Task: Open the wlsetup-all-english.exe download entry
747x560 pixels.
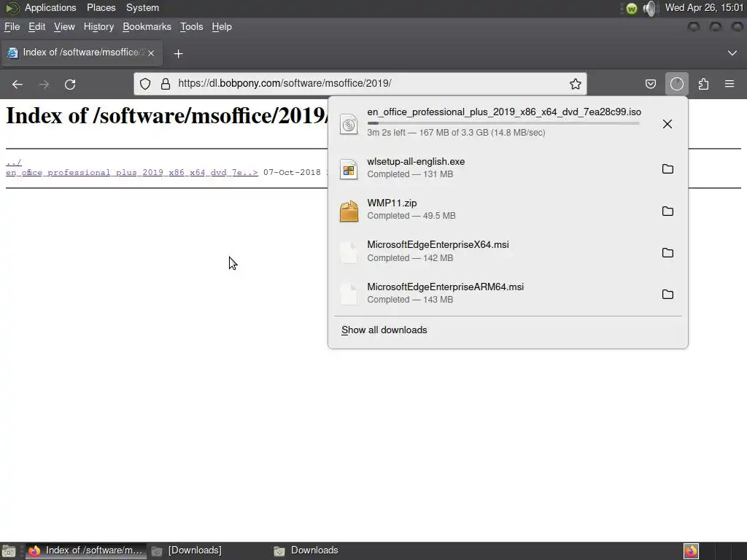Action: (494, 168)
